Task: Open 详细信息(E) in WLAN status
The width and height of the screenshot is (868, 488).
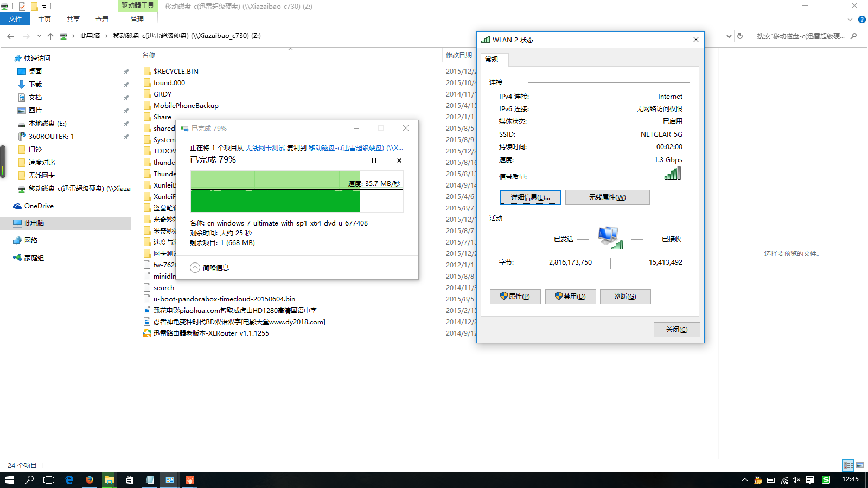Action: click(531, 197)
